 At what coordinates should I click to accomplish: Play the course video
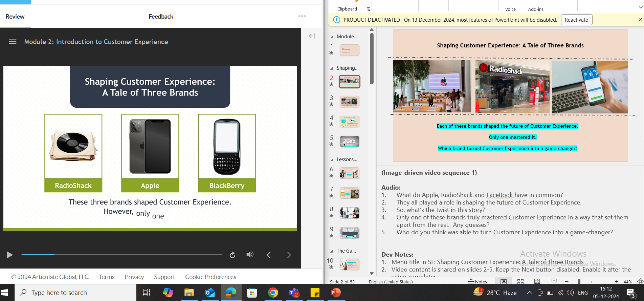click(x=9, y=255)
